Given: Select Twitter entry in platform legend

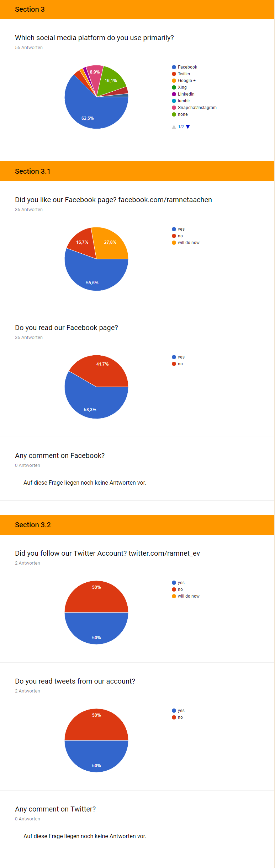Looking at the screenshot, I should (x=181, y=74).
